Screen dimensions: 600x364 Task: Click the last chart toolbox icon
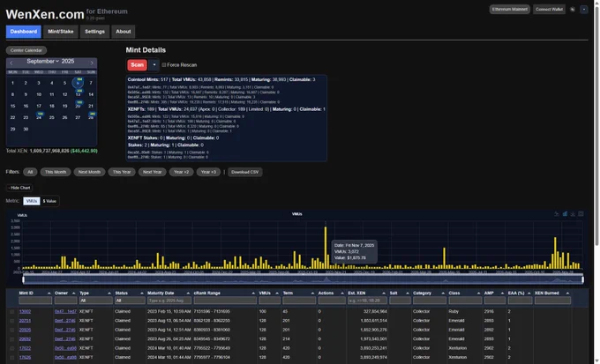coord(581,214)
